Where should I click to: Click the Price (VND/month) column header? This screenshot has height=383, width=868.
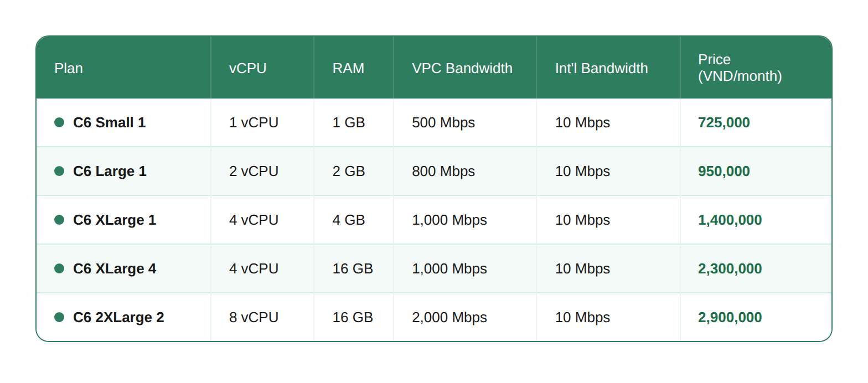click(740, 68)
